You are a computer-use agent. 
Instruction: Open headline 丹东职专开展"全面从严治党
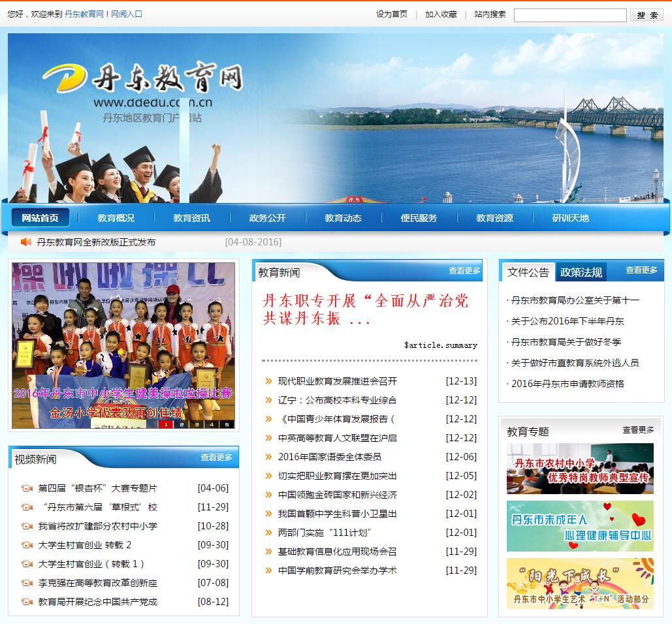(x=366, y=309)
